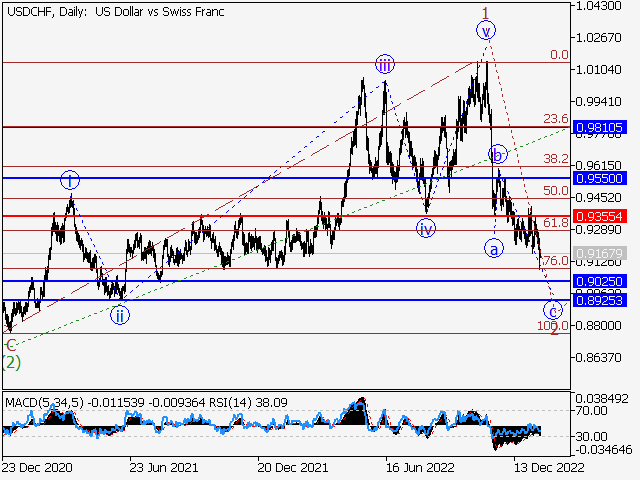Click the circled wave c marker
This screenshot has width=640, height=480.
coord(553,311)
